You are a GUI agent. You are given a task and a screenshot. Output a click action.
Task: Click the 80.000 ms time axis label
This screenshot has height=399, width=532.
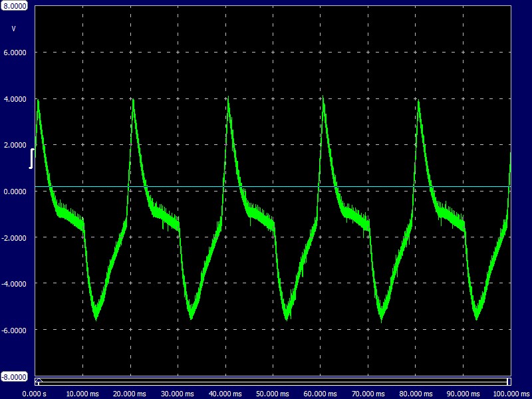416,394
